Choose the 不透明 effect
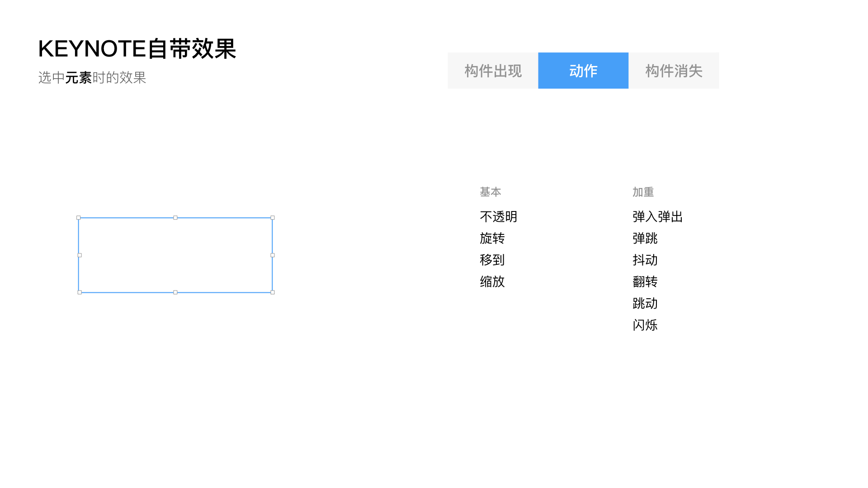The image size is (868, 488). coord(498,217)
